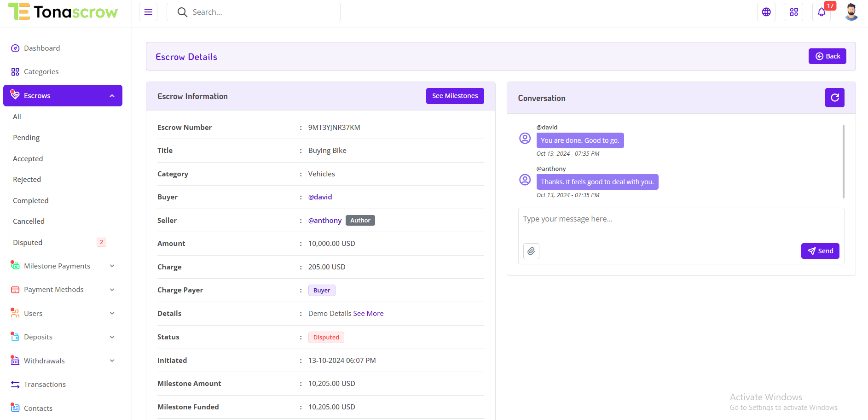
Task: Open the language globe icon
Action: coord(766,12)
